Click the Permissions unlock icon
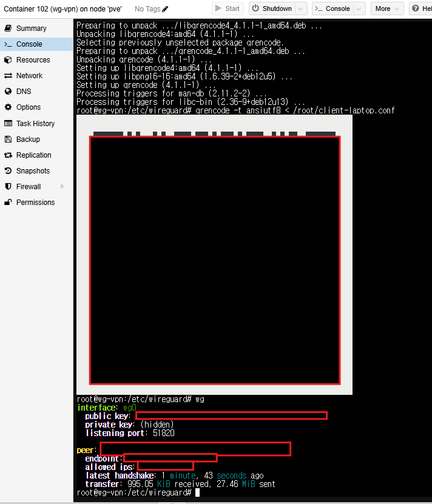 click(8, 202)
